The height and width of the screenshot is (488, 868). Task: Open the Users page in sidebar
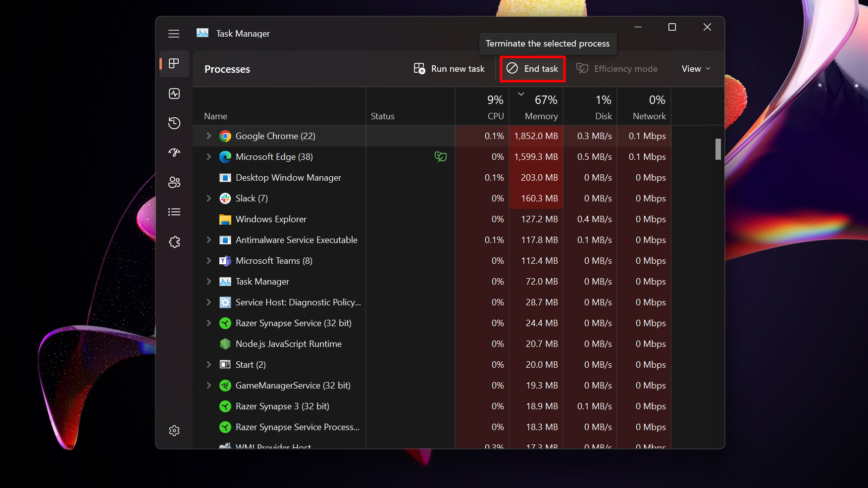[x=174, y=183]
